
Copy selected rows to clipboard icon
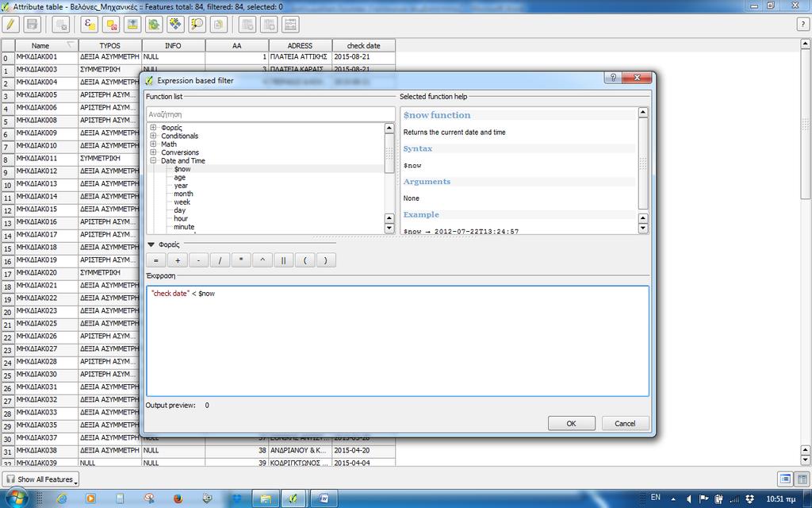[219, 25]
